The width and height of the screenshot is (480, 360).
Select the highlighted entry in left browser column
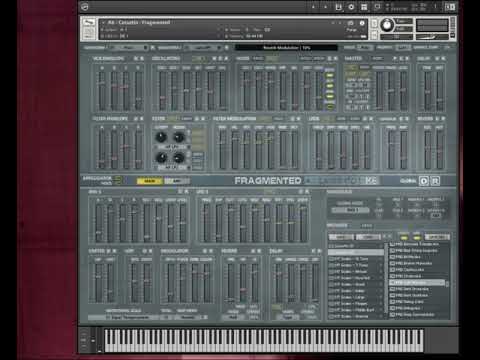[356, 252]
